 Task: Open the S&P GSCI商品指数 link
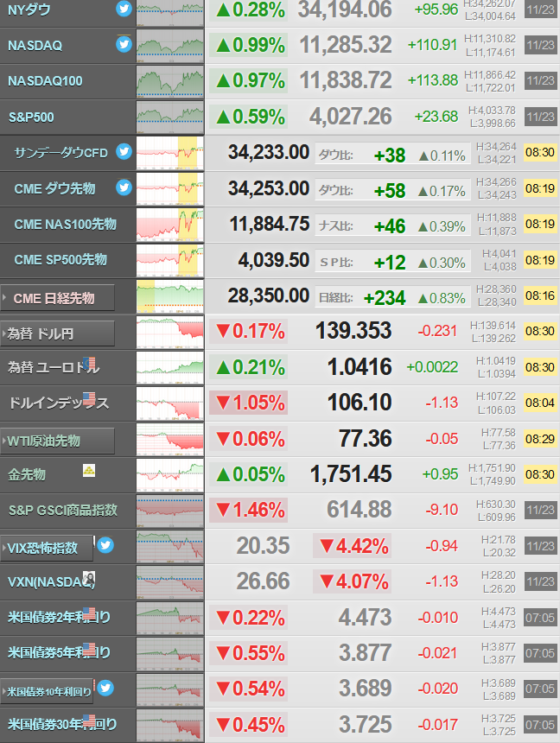[x=63, y=510]
